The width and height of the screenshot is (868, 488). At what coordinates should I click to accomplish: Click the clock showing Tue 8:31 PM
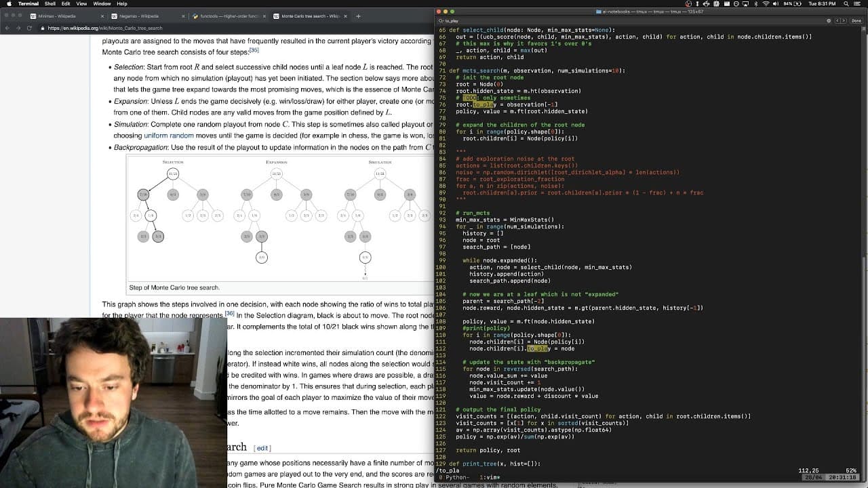pos(823,4)
